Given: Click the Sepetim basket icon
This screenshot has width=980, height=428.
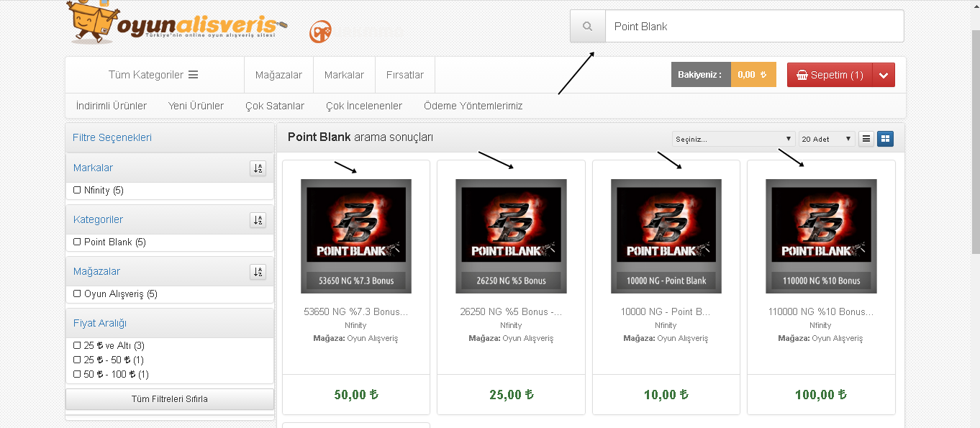Looking at the screenshot, I should pos(802,75).
